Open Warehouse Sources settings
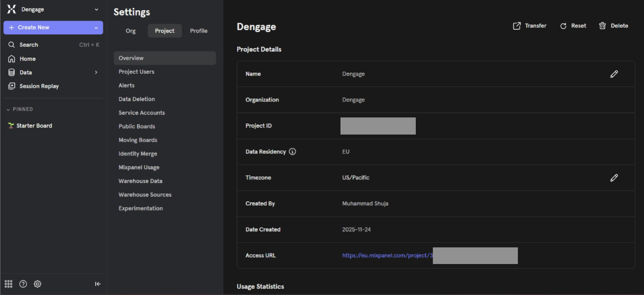The width and height of the screenshot is (644, 295). click(x=145, y=195)
